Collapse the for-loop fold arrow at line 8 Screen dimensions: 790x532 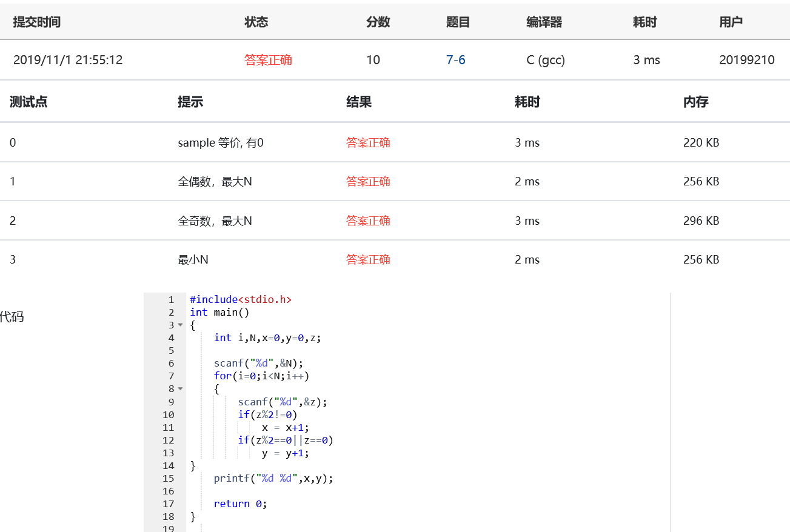(180, 389)
